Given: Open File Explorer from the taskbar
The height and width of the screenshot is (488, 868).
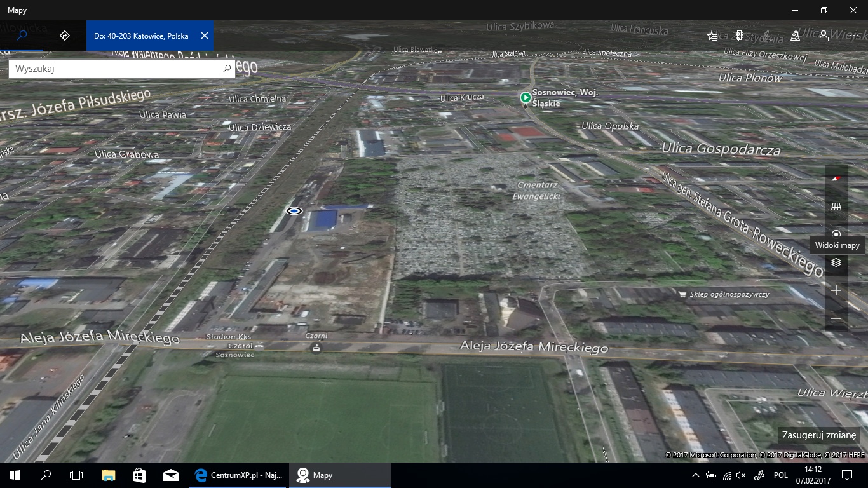Looking at the screenshot, I should 109,475.
